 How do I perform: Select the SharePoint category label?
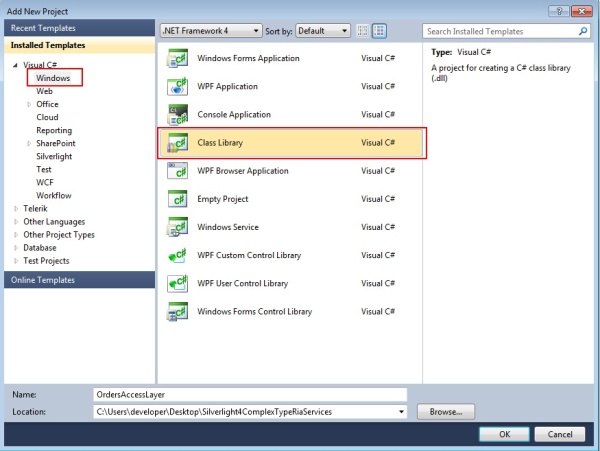point(56,143)
